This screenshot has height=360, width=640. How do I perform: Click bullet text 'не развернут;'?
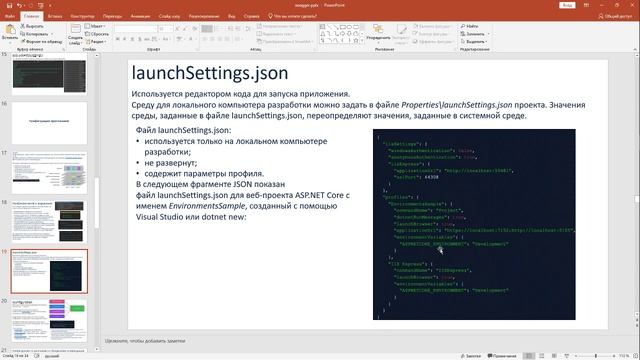point(171,163)
